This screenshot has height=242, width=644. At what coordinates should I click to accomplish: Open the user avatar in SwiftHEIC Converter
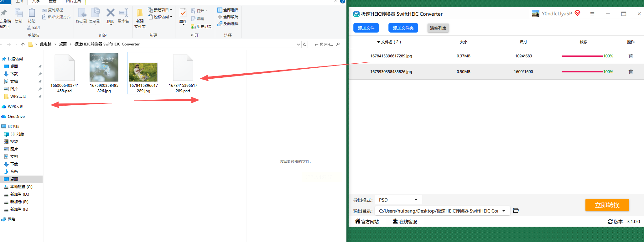(536, 14)
